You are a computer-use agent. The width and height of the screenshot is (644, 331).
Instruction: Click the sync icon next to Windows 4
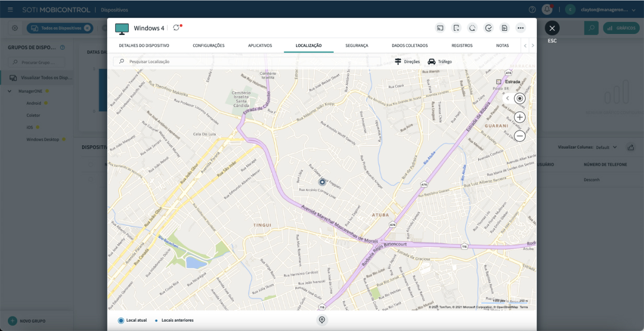176,28
